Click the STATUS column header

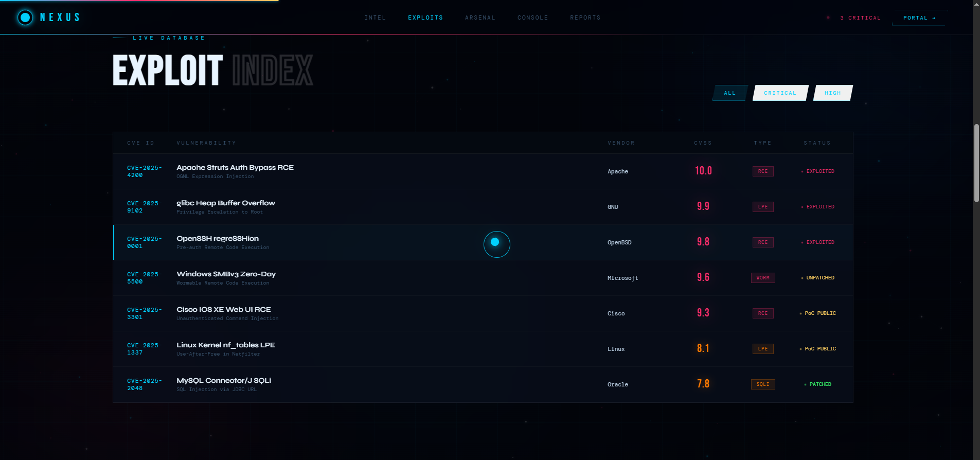[x=817, y=143]
